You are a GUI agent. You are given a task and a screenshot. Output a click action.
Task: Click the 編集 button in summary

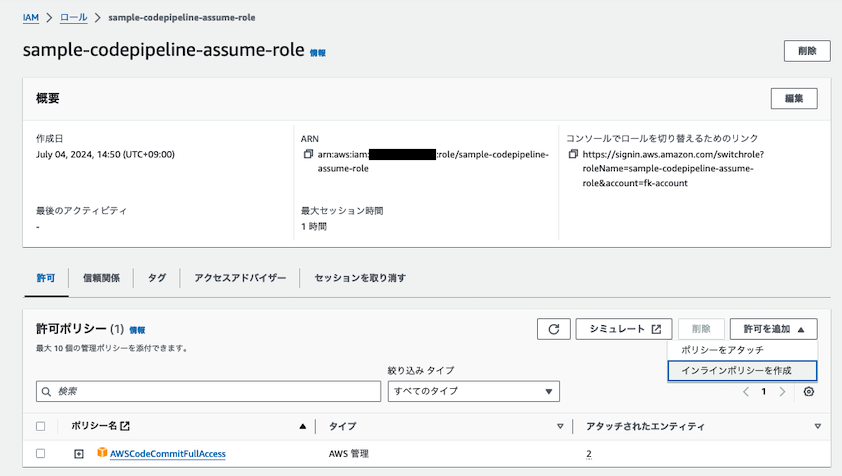[794, 98]
